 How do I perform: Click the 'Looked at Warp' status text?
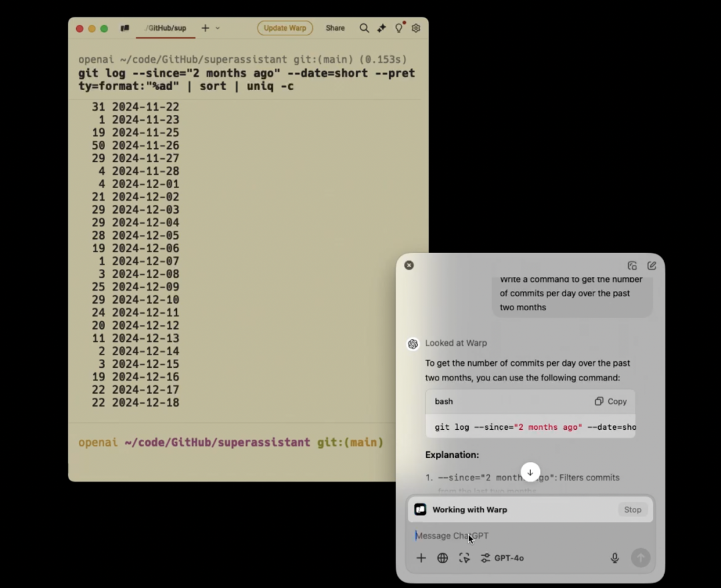[x=456, y=343]
